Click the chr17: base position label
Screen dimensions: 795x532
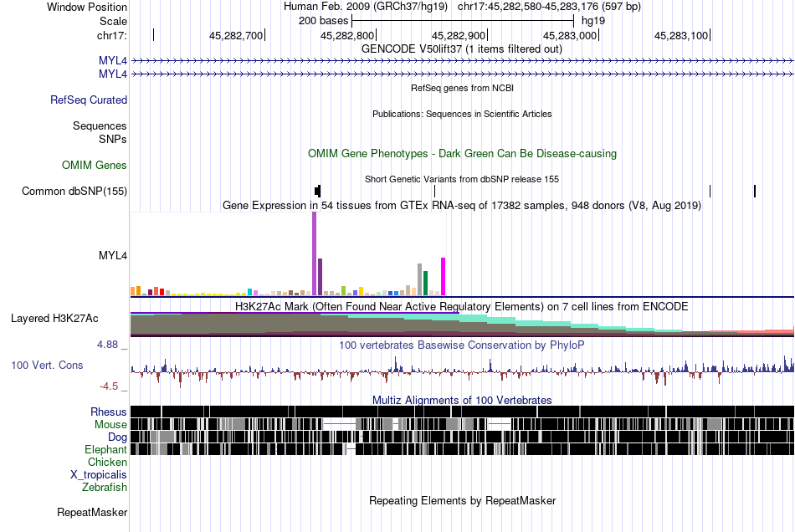(x=112, y=35)
